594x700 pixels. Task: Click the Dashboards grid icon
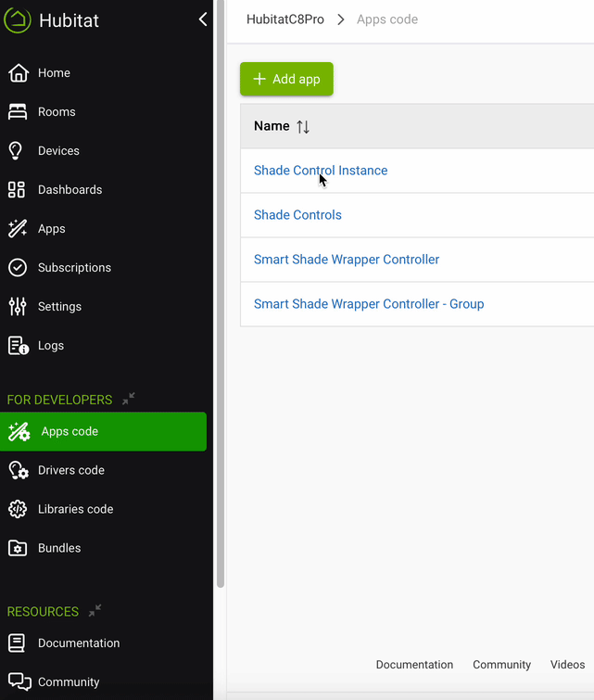[x=17, y=189]
